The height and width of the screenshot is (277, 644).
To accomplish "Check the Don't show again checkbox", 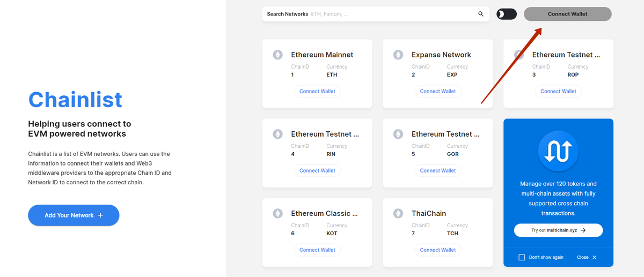I will tap(522, 258).
